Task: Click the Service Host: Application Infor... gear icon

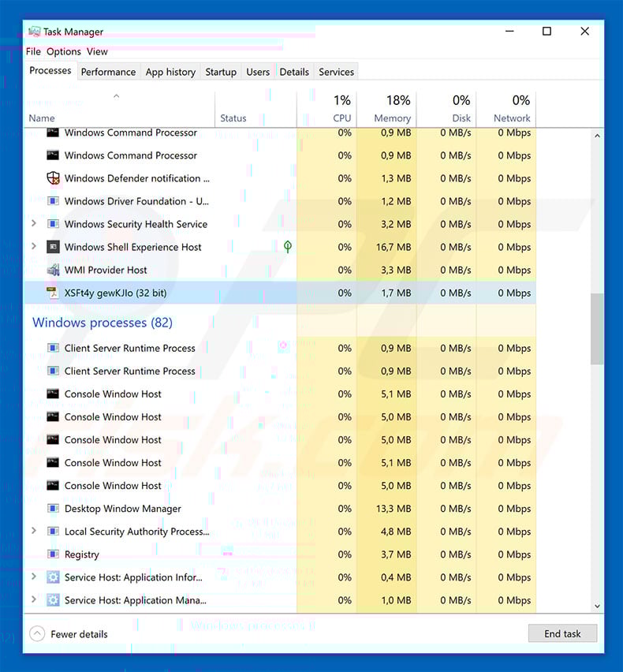Action: [53, 577]
